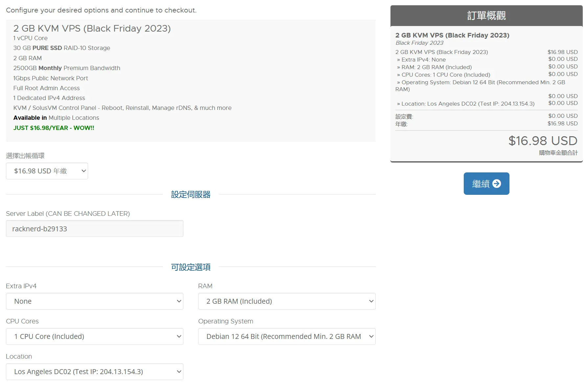Click the CPU Cores summary line in order summary
This screenshot has width=588, height=383.
tap(443, 75)
